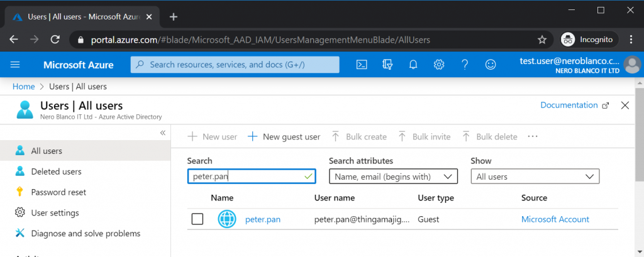Open the Azure portal hamburger menu
Screen dimensions: 644x257
[15, 65]
